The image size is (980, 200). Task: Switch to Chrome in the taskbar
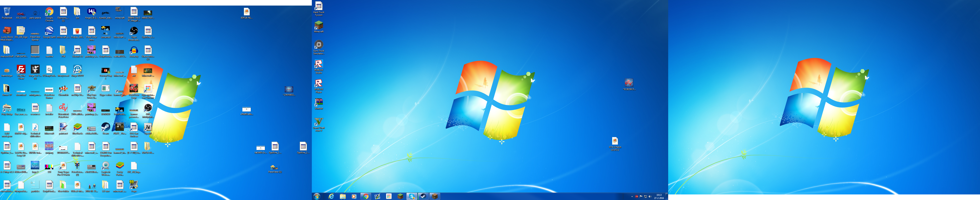pyautogui.click(x=366, y=196)
